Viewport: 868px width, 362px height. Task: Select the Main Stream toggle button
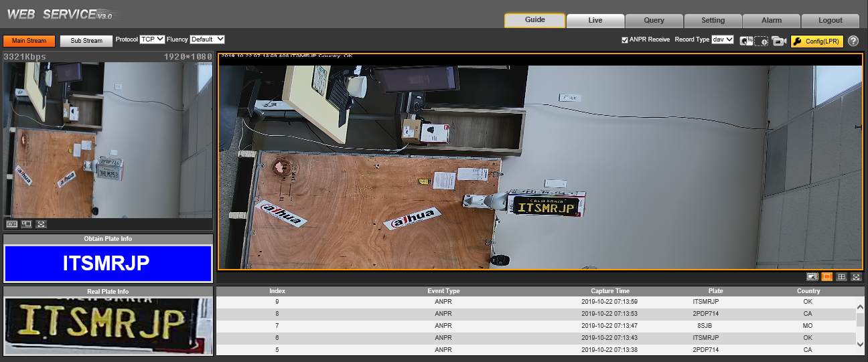29,41
